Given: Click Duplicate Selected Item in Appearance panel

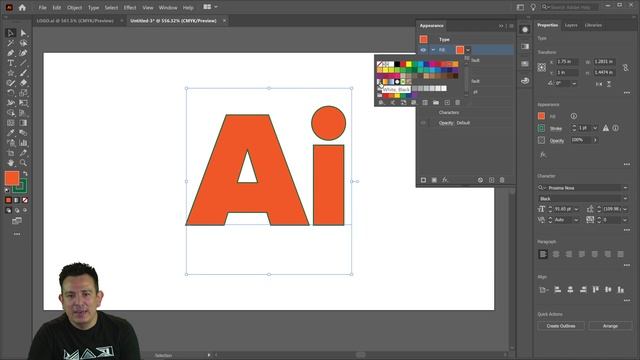Looking at the screenshot, I should point(491,180).
